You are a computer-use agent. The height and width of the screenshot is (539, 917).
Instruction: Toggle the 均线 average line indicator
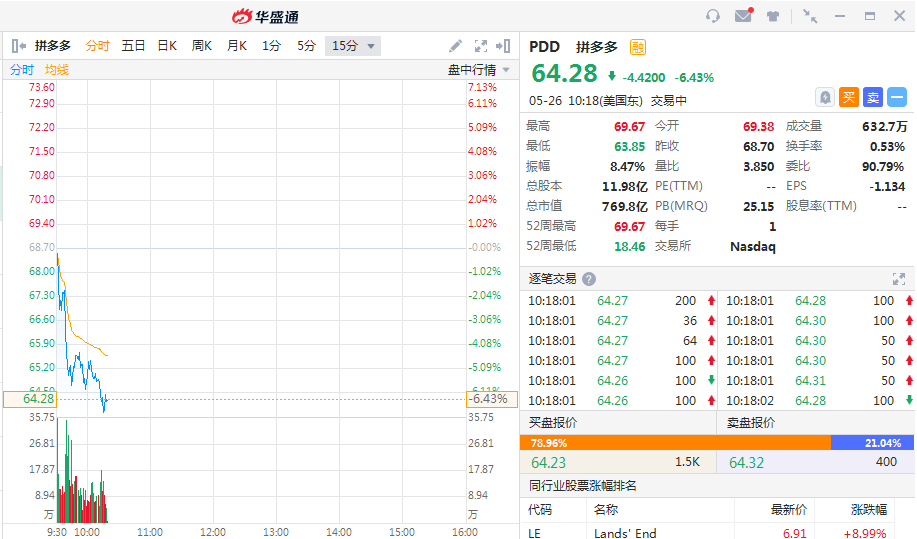click(x=56, y=70)
